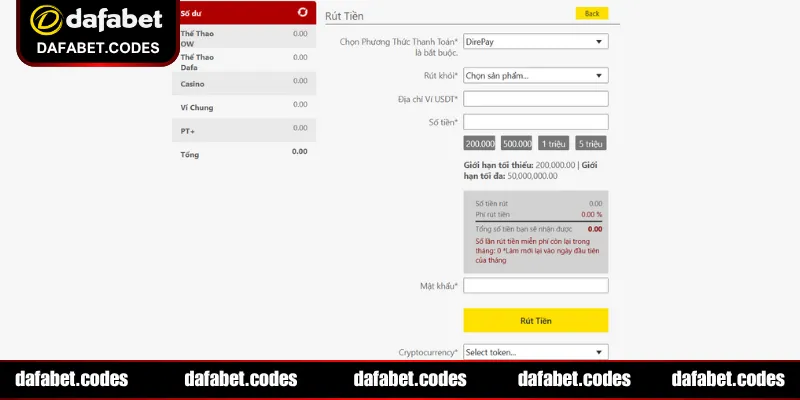Click the yellow Rút Tiền submit button
800x400 pixels.
pyautogui.click(x=535, y=320)
